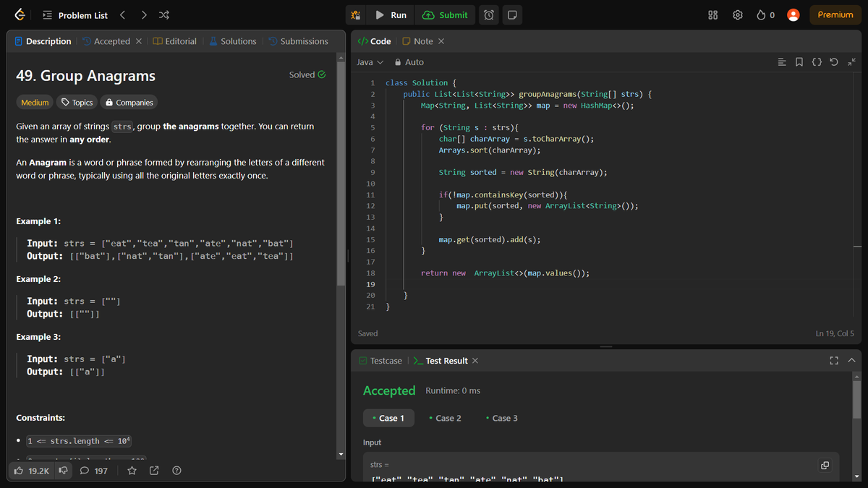Dislike the problem with thumbs down
This screenshot has width=868, height=488.
64,471
